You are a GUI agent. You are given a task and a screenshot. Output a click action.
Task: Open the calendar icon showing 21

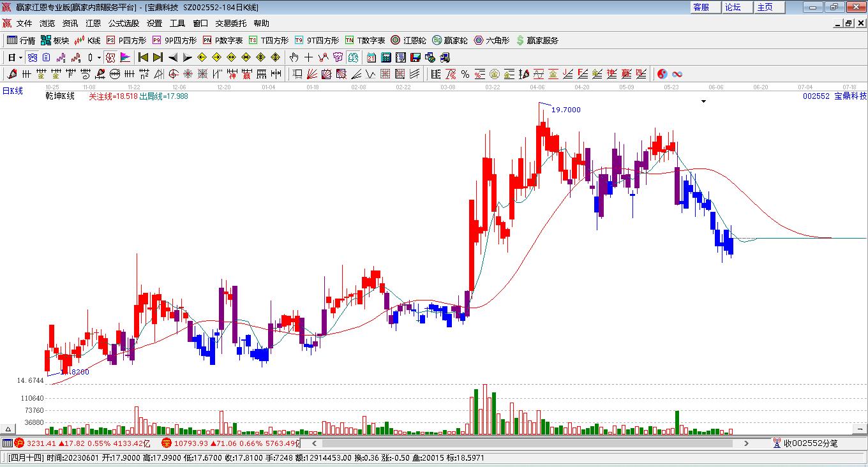pos(371,57)
